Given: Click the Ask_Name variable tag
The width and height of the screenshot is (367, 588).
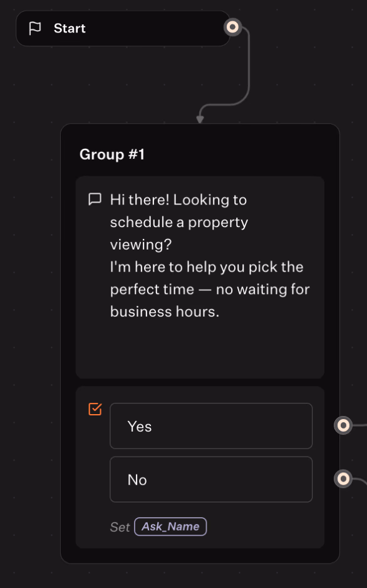Looking at the screenshot, I should tap(170, 527).
